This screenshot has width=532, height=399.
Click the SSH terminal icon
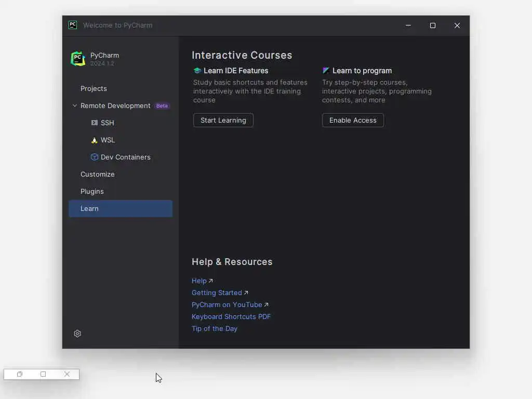tap(95, 123)
